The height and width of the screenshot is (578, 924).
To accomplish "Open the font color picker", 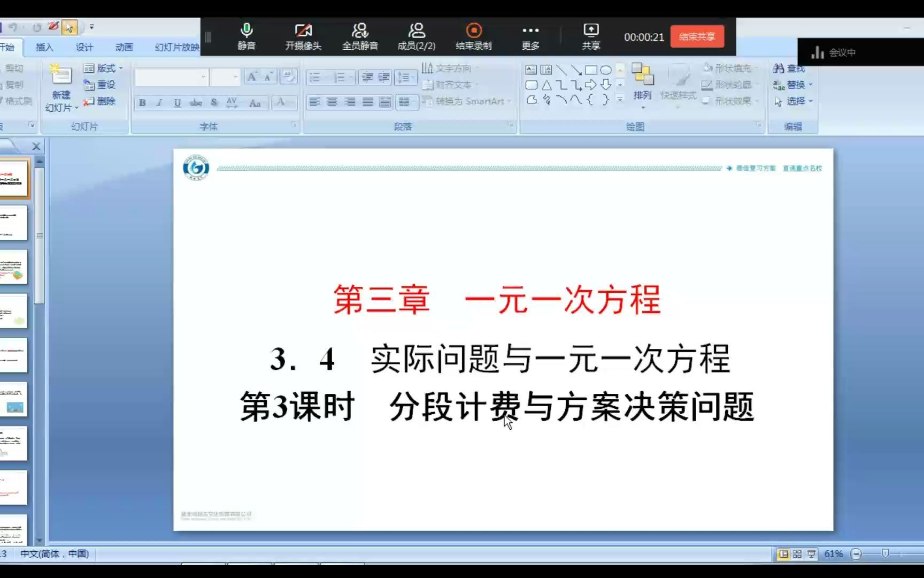I will pyautogui.click(x=283, y=103).
